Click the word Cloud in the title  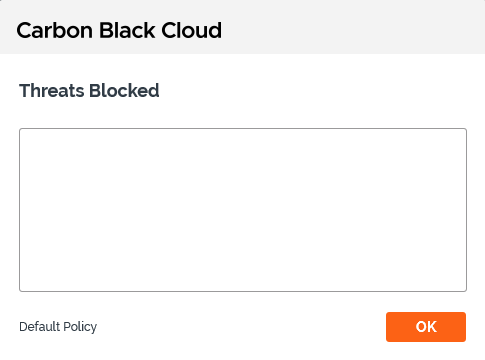pyautogui.click(x=192, y=30)
